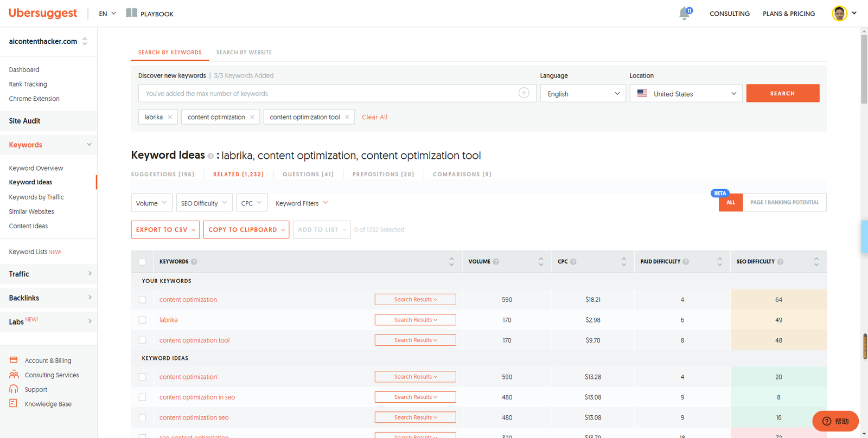Remove the content optimization tool tag
868x438 pixels.
point(347,117)
